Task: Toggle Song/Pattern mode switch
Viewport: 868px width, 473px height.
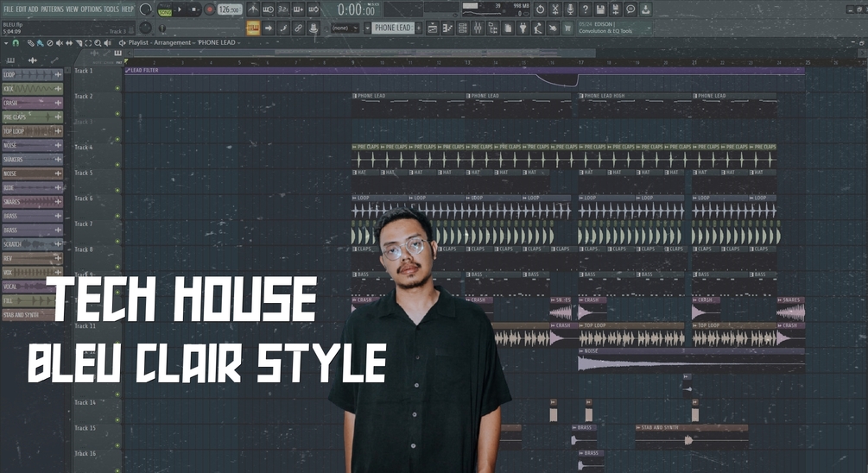Action: 165,10
